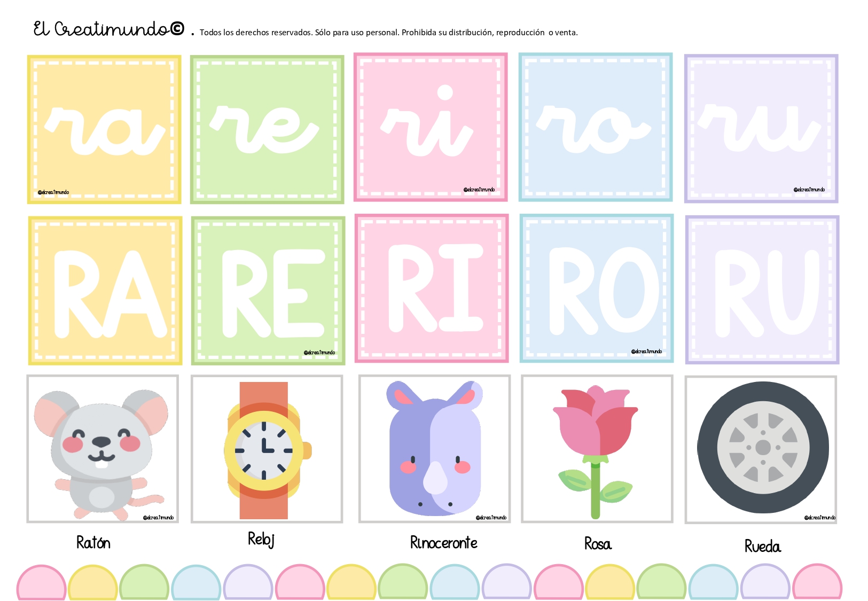This screenshot has height=601, width=868.
Task: Select the purple lowercase "ru" card
Action: click(x=761, y=128)
